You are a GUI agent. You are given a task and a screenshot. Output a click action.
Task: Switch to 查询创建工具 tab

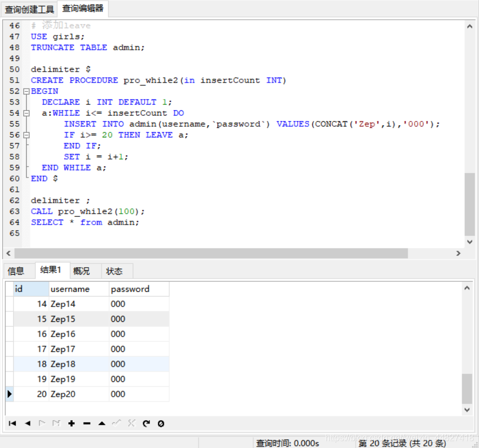29,9
